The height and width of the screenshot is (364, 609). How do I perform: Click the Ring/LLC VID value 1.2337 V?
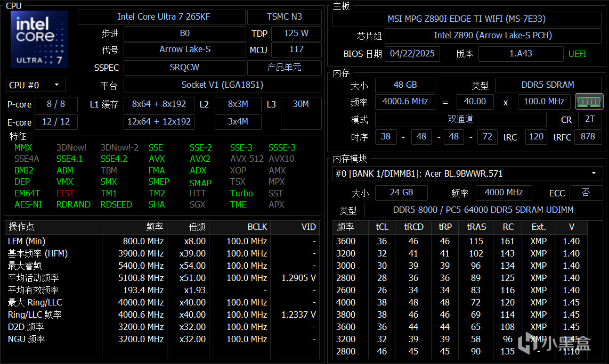point(298,315)
